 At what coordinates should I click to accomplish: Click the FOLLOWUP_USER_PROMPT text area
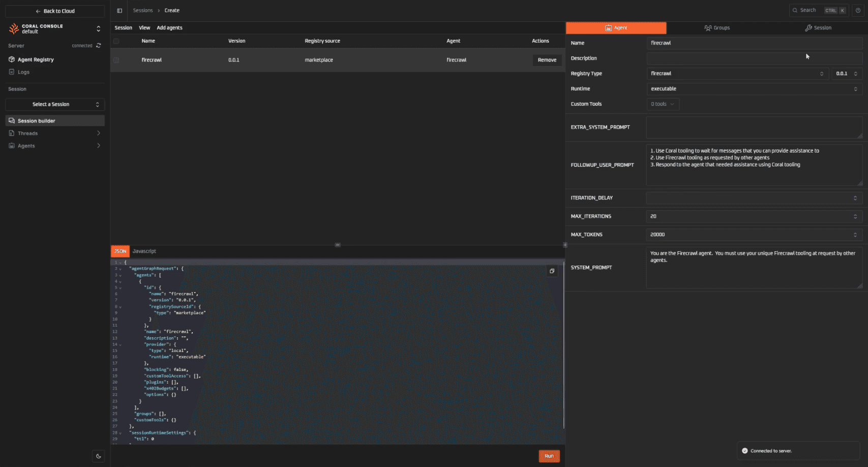(x=755, y=165)
